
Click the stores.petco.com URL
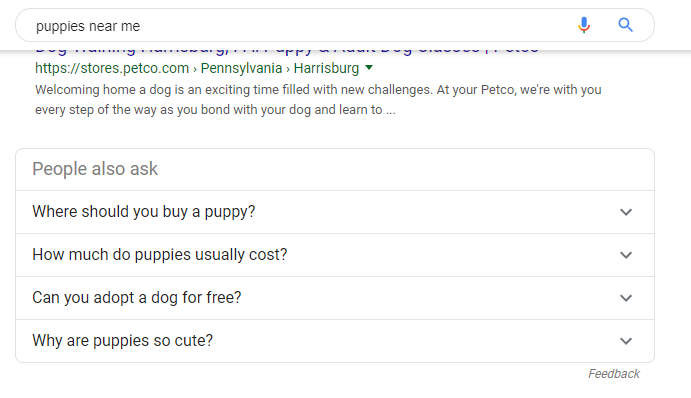[112, 68]
